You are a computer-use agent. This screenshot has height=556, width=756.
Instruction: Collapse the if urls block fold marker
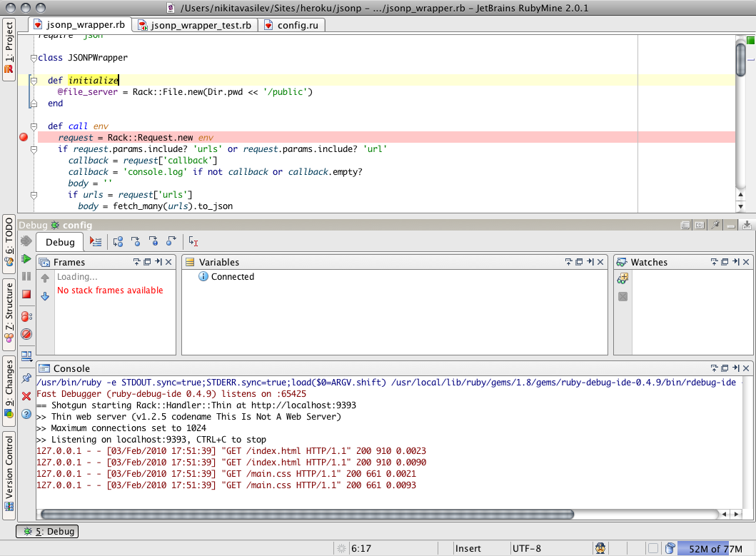(x=34, y=196)
